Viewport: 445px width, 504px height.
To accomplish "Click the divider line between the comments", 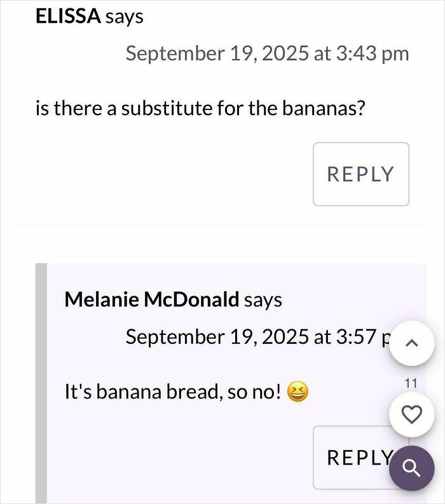I will 222,224.
